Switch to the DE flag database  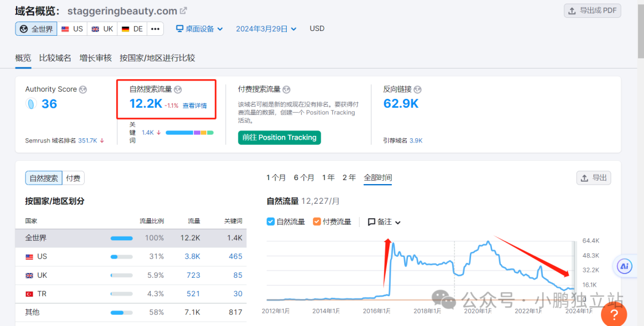click(132, 29)
